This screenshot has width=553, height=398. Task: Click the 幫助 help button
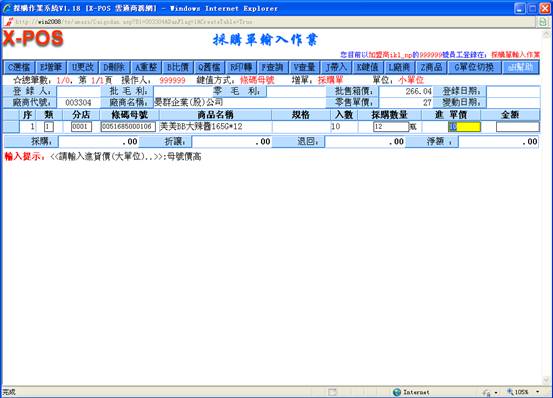tap(520, 67)
